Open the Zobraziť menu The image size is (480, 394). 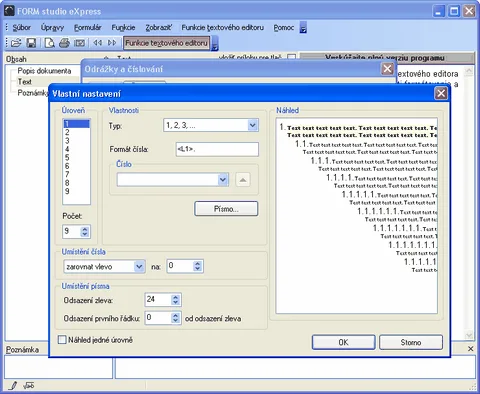pos(159,28)
